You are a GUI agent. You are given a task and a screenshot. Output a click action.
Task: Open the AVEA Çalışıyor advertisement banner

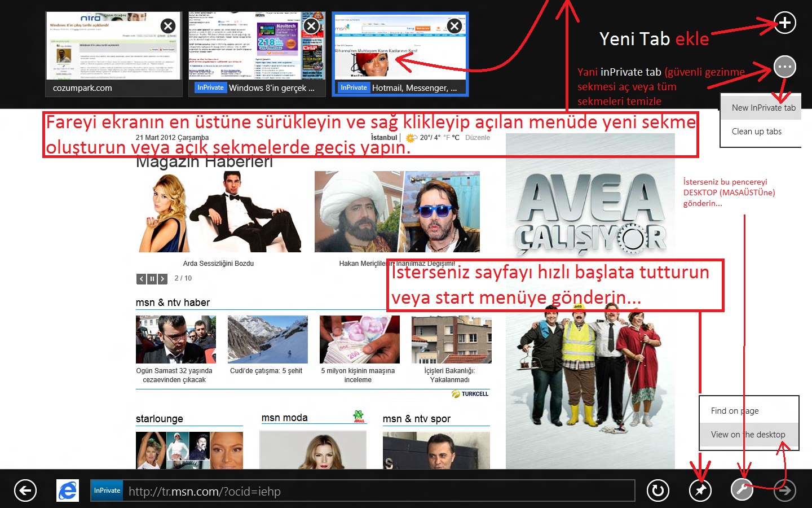pyautogui.click(x=590, y=301)
